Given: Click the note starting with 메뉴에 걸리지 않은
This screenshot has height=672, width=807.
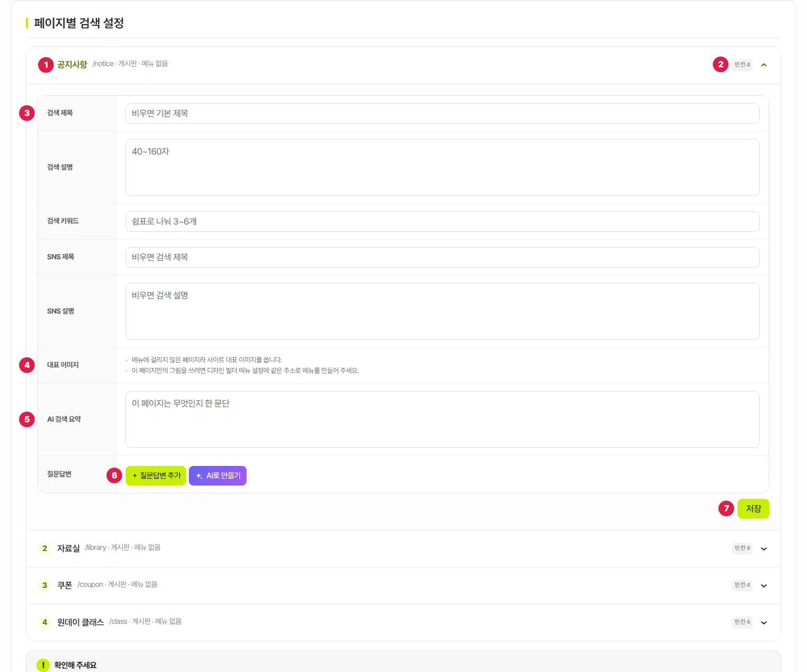Looking at the screenshot, I should tap(207, 360).
